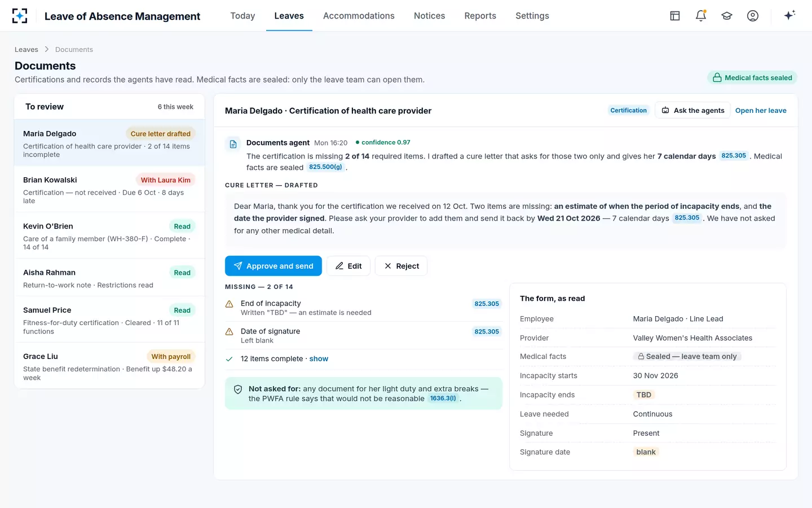Image resolution: width=812 pixels, height=508 pixels.
Task: Open the layout panel icon in header
Action: [x=675, y=16]
